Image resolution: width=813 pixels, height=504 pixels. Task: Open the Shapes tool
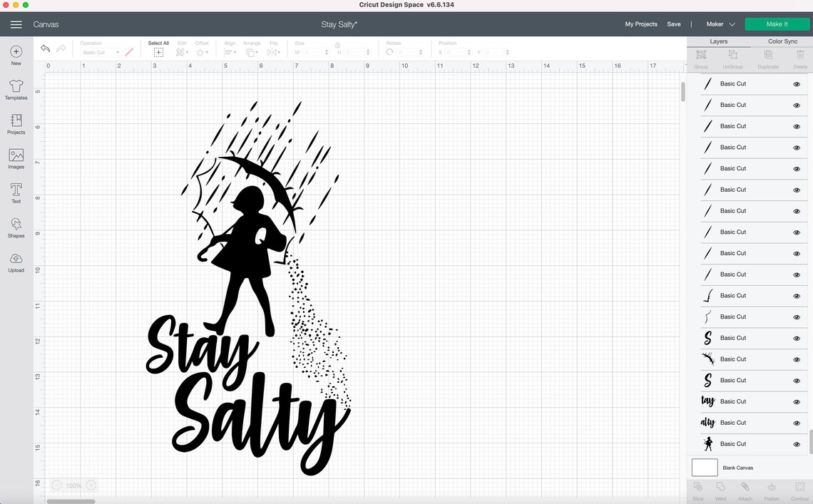click(x=16, y=227)
